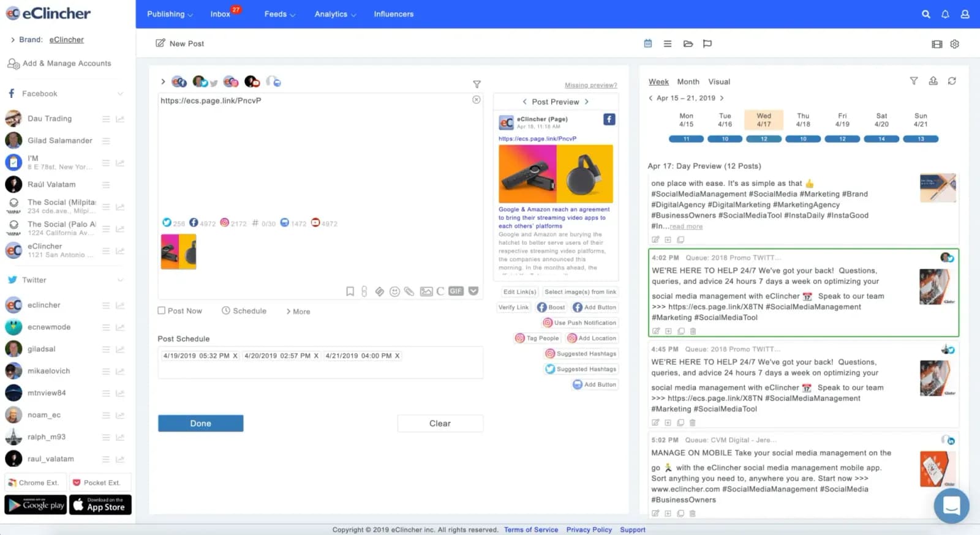Click the filter funnel above calendar

click(x=913, y=81)
